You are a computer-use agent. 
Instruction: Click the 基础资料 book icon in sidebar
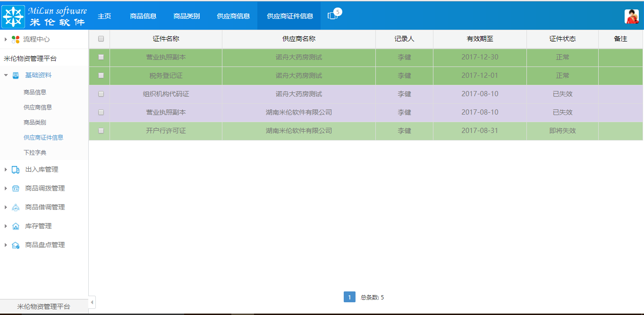[17, 75]
